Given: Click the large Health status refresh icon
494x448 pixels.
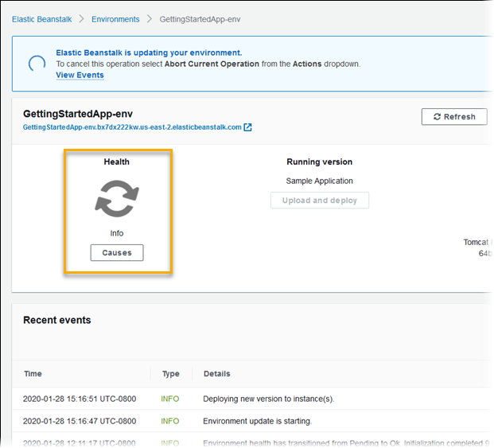Looking at the screenshot, I should [x=117, y=198].
